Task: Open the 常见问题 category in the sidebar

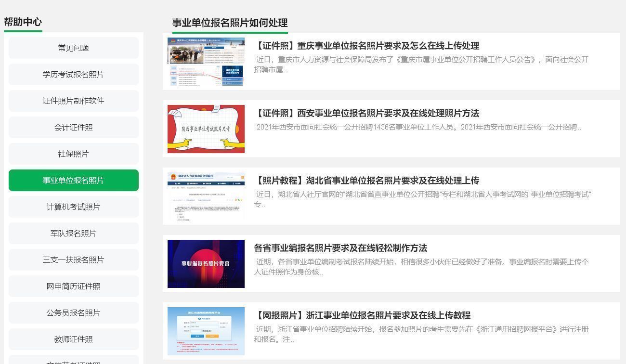Action: (73, 48)
